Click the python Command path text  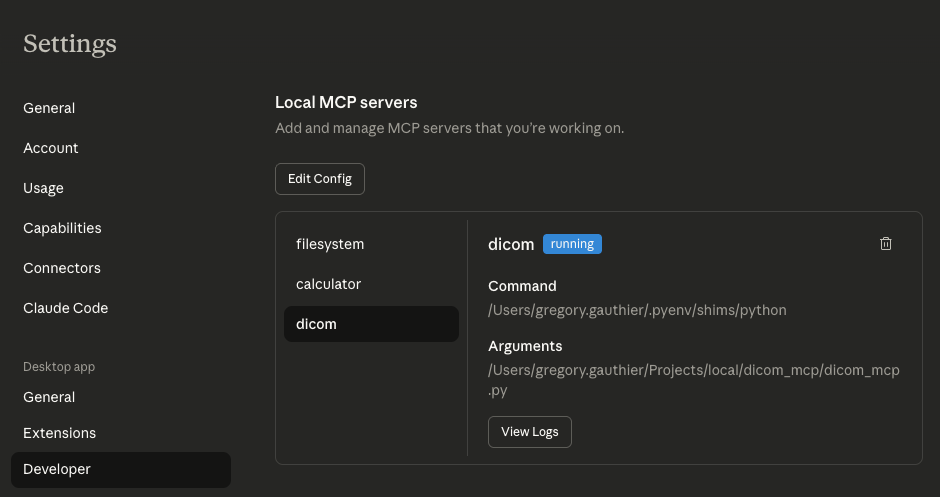tap(637, 310)
